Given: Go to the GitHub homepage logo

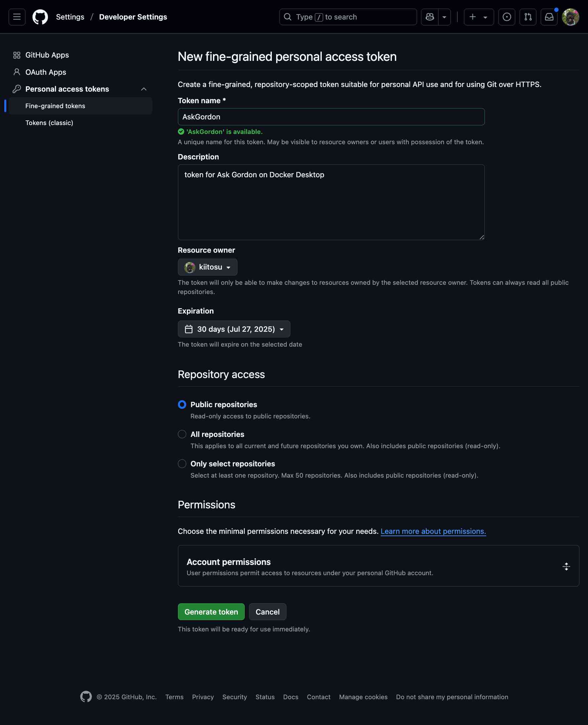Looking at the screenshot, I should [40, 17].
